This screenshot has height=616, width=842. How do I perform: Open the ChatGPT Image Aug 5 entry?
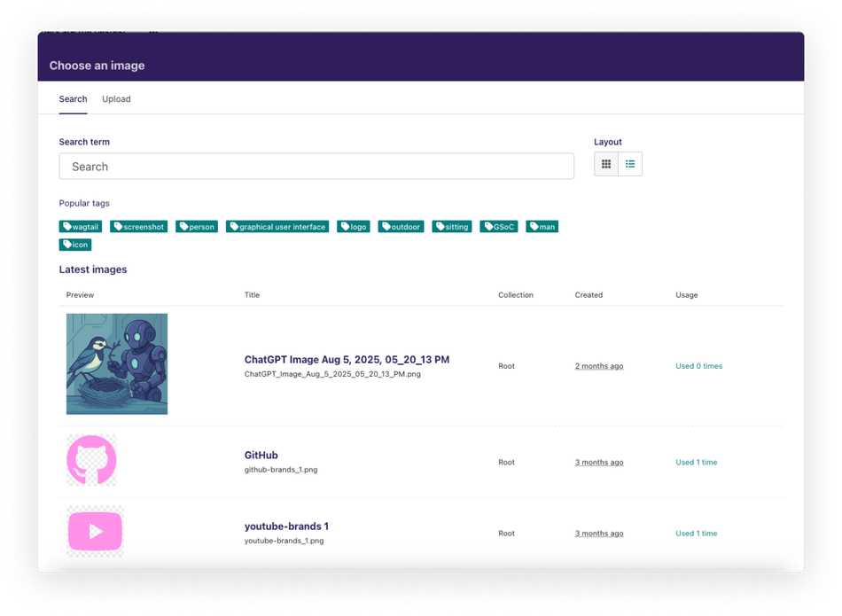pyautogui.click(x=347, y=360)
